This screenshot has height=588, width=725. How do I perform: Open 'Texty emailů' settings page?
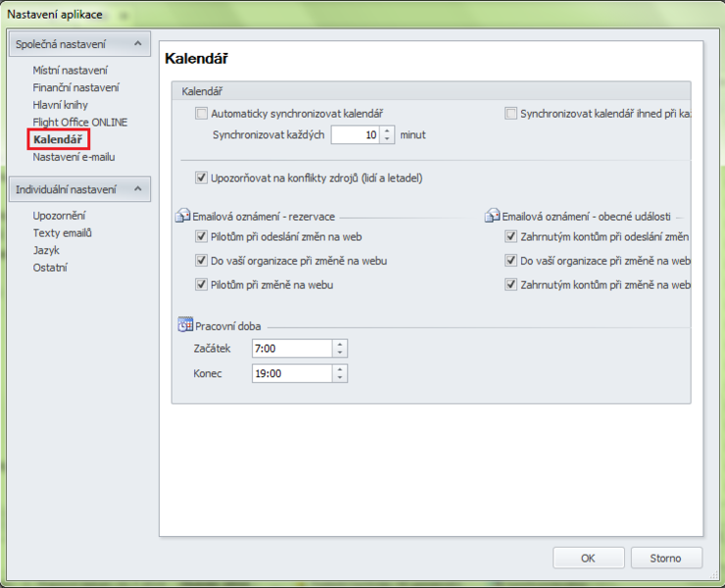62,232
